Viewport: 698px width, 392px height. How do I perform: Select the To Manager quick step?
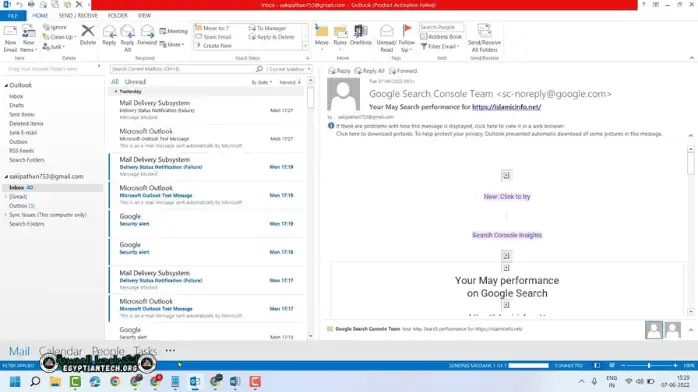pos(268,28)
